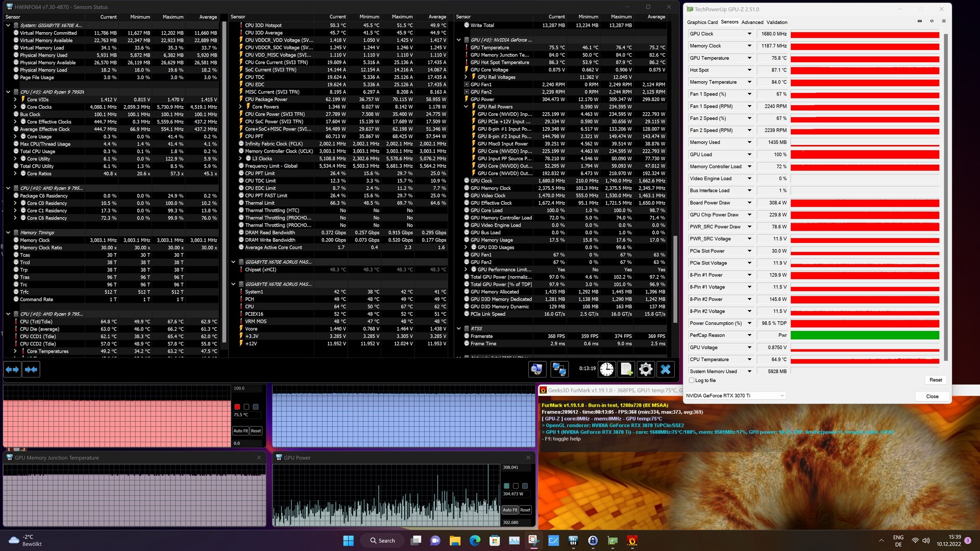
Task: Click the clock reset timer icon
Action: click(x=606, y=369)
